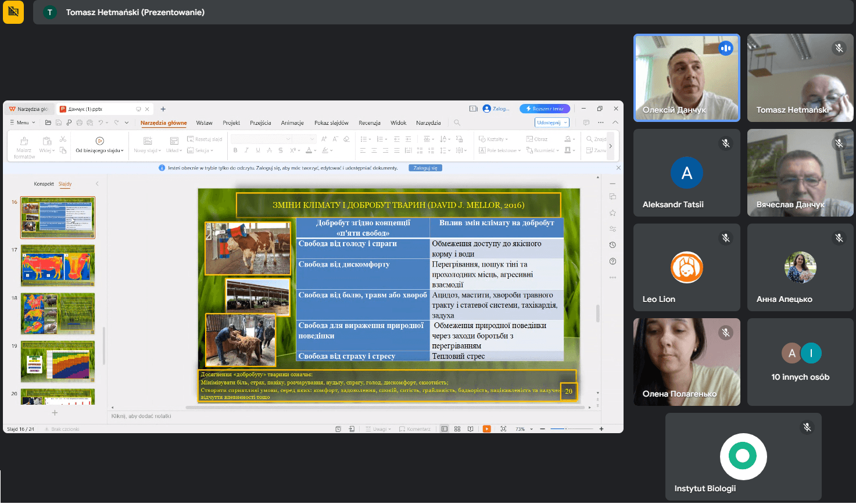Click the print icon in quick toolbar
Image resolution: width=856 pixels, height=504 pixels.
(79, 123)
